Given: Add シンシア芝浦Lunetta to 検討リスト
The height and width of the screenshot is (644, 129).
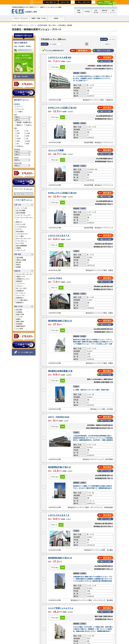Looking at the screenshot, I should coord(105,612).
